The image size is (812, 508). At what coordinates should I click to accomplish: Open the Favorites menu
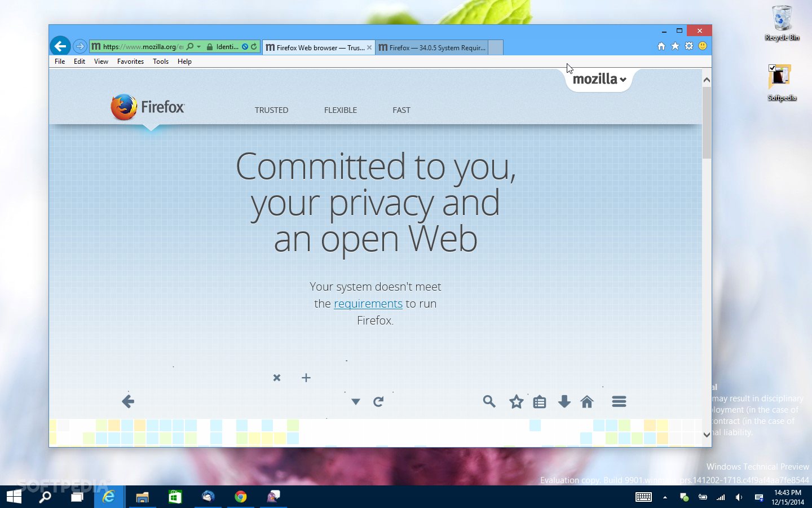pyautogui.click(x=130, y=62)
